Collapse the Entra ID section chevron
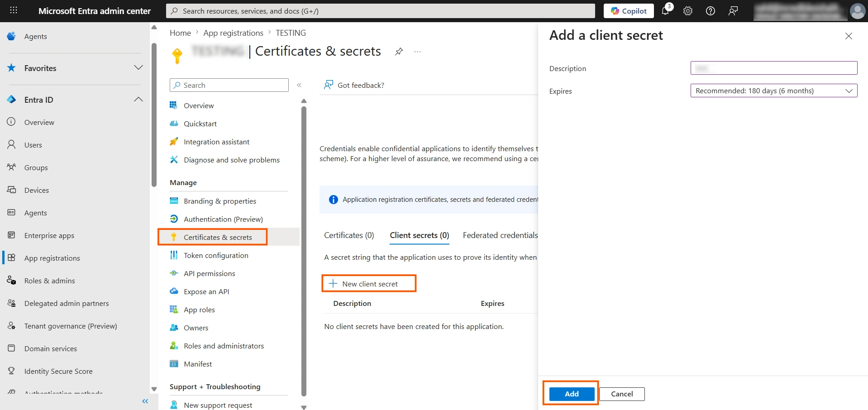Viewport: 868px width, 410px height. (138, 99)
